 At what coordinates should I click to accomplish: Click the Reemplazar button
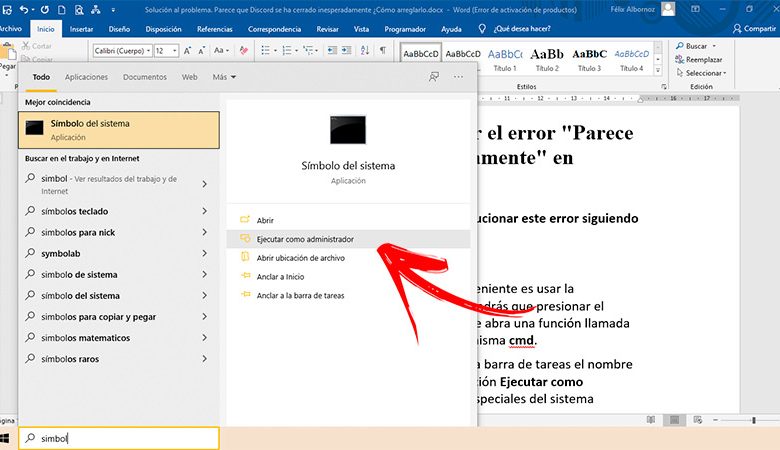(x=699, y=60)
